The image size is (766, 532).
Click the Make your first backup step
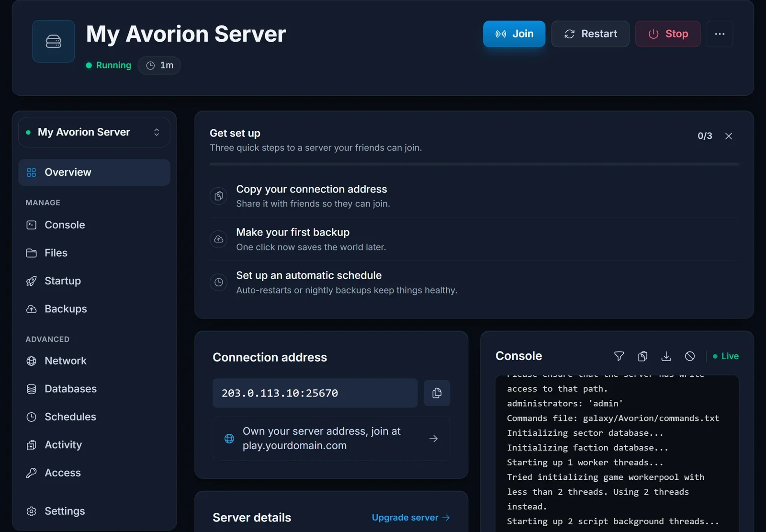point(474,239)
